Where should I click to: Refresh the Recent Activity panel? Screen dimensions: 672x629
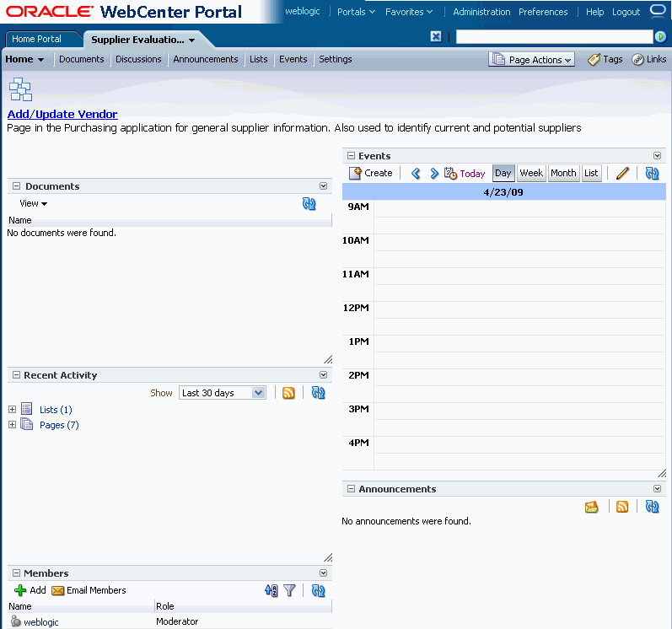point(318,393)
